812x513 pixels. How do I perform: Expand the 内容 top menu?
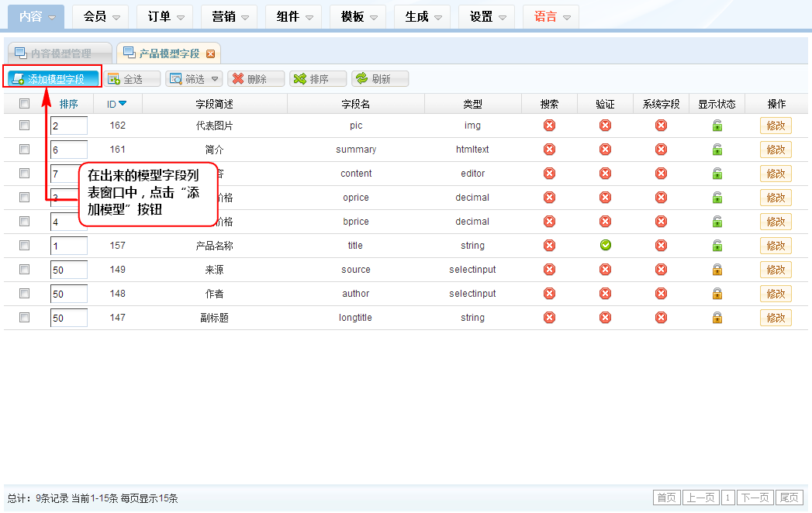36,16
